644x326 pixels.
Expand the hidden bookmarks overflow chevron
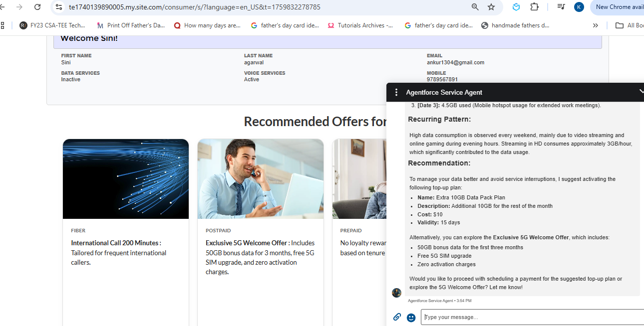coord(595,25)
